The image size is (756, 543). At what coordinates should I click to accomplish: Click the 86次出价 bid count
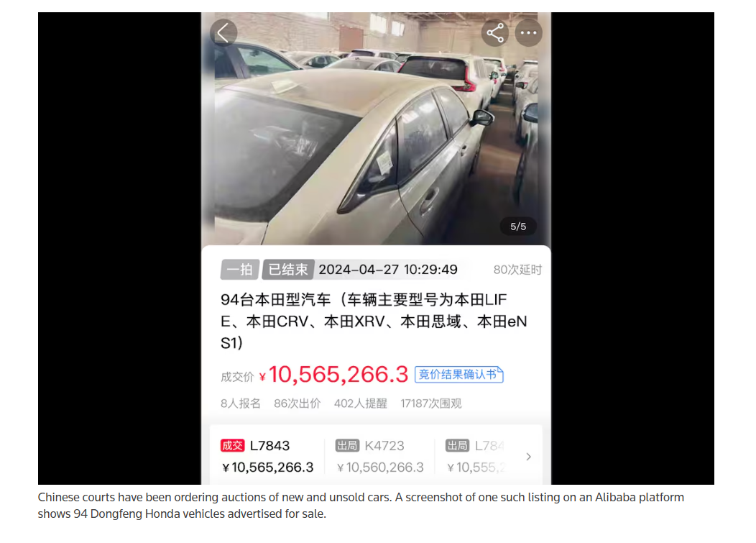[x=297, y=403]
